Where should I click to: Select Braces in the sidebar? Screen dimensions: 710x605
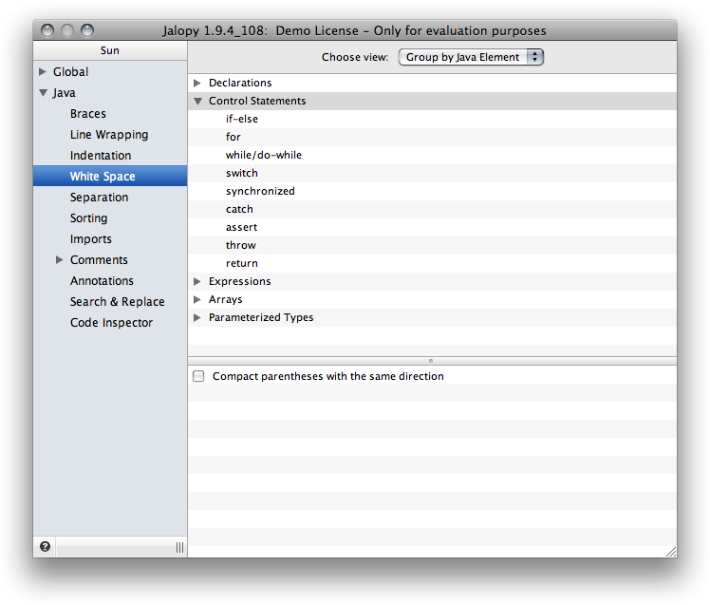coord(88,114)
